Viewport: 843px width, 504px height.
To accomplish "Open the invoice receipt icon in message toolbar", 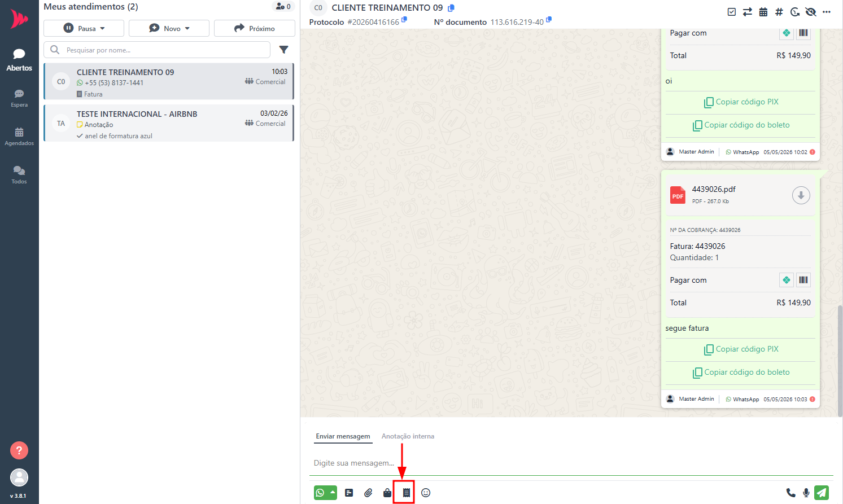I will click(406, 493).
